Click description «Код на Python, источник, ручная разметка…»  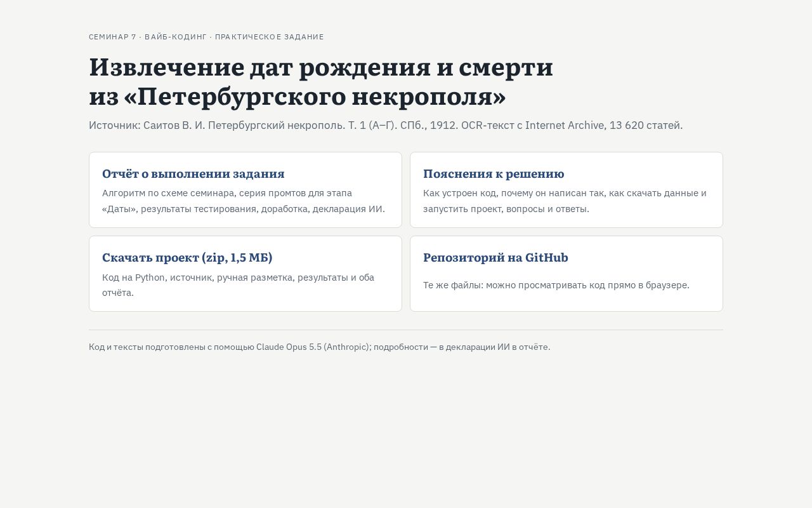[x=238, y=285]
